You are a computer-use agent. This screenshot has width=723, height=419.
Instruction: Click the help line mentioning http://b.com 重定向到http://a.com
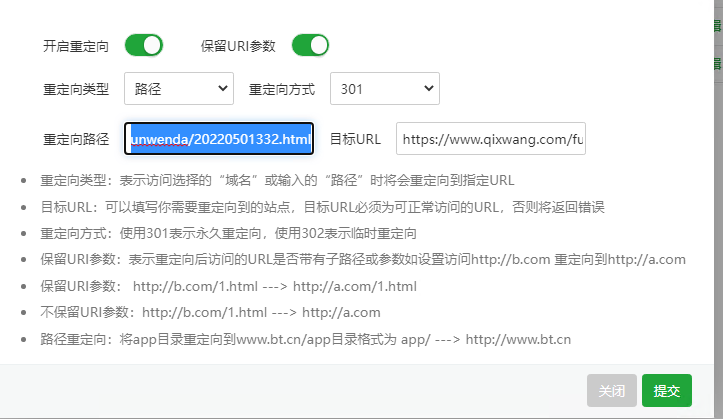point(363,260)
